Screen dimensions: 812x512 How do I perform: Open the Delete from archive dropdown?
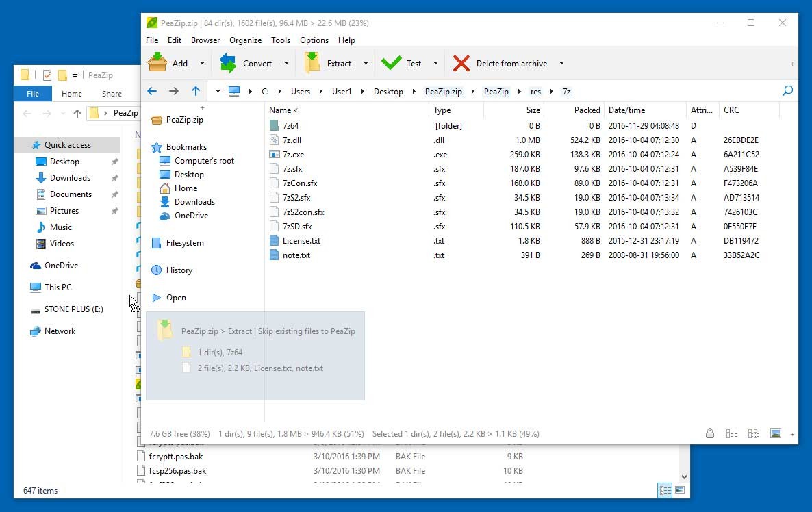(561, 63)
